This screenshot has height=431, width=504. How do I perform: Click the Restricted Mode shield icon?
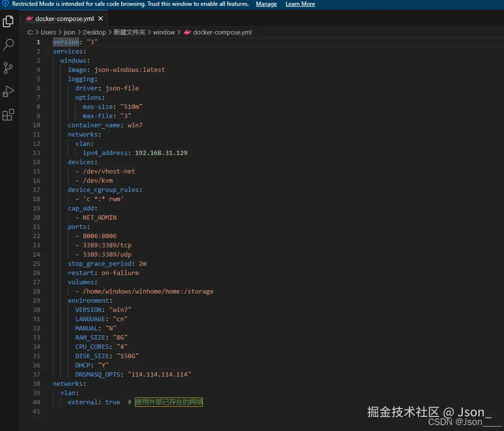point(5,4)
